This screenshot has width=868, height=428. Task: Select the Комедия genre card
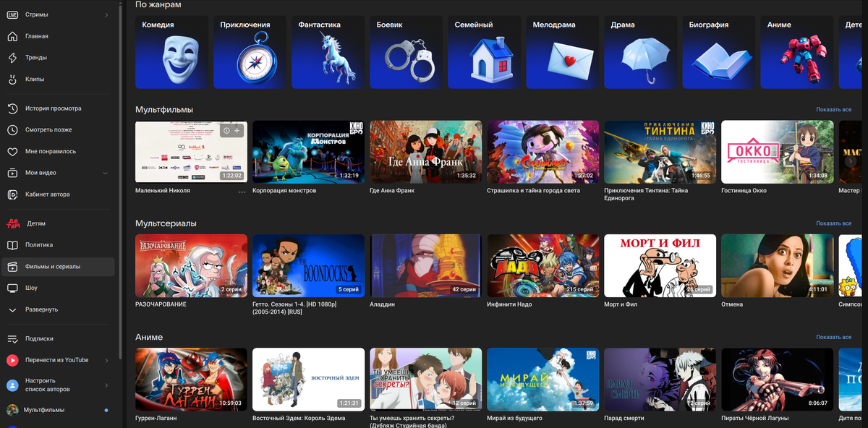[x=171, y=52]
